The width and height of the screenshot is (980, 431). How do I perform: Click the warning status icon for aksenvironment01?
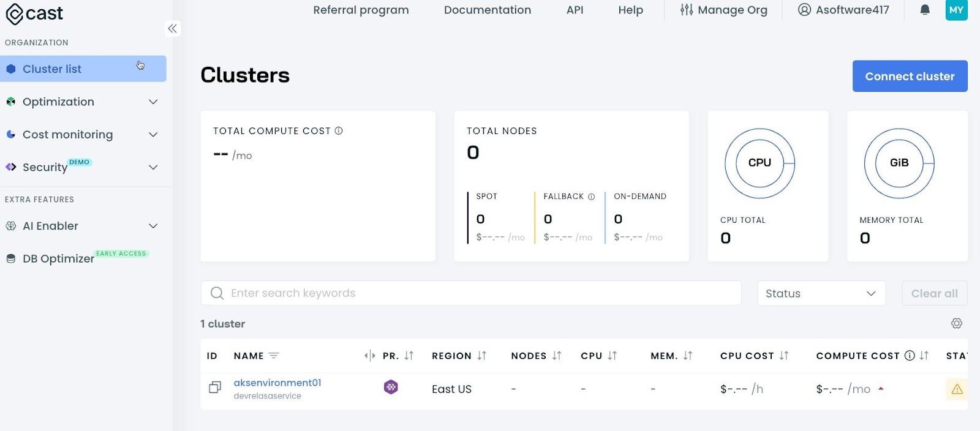click(x=957, y=389)
